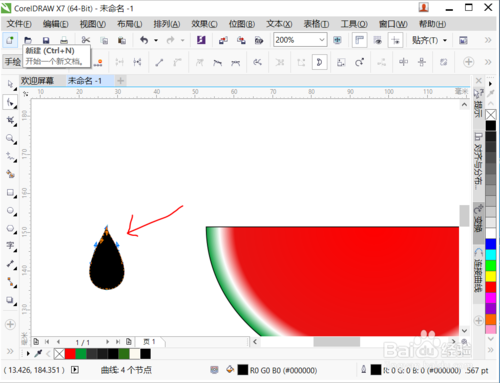Toggle the close curve button
This screenshot has width=500, height=383.
pyautogui.click(x=319, y=62)
